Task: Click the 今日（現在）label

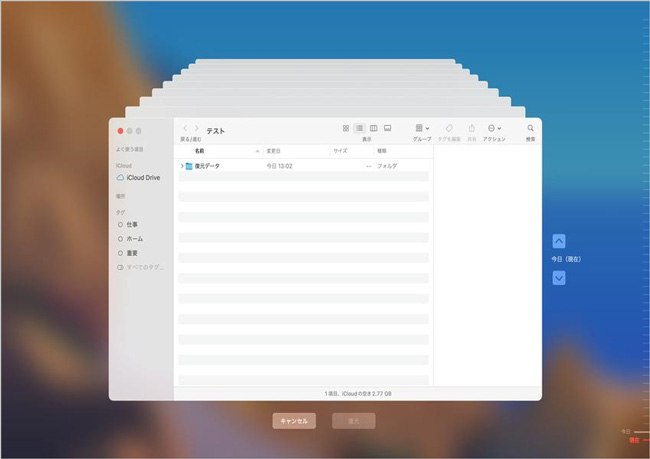Action: [566, 259]
